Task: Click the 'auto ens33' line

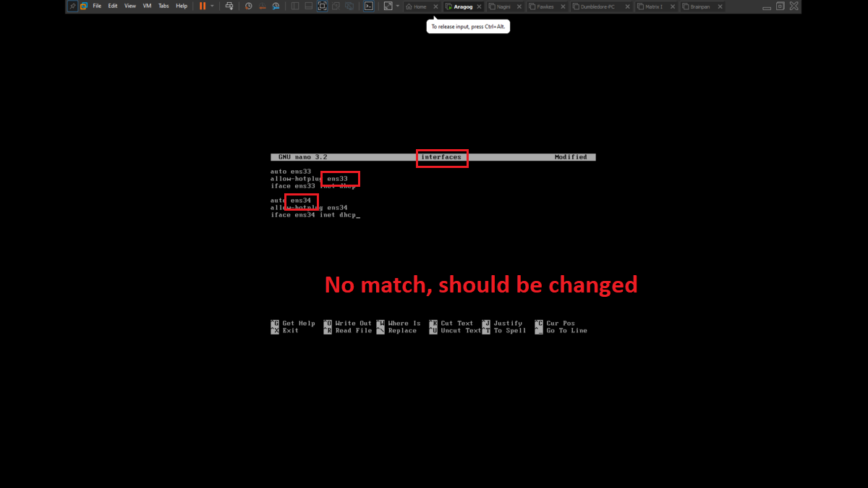Action: click(291, 172)
